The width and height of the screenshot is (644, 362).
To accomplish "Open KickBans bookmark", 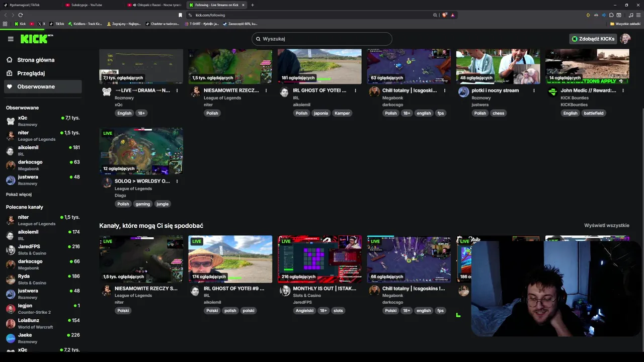I will pos(85,24).
